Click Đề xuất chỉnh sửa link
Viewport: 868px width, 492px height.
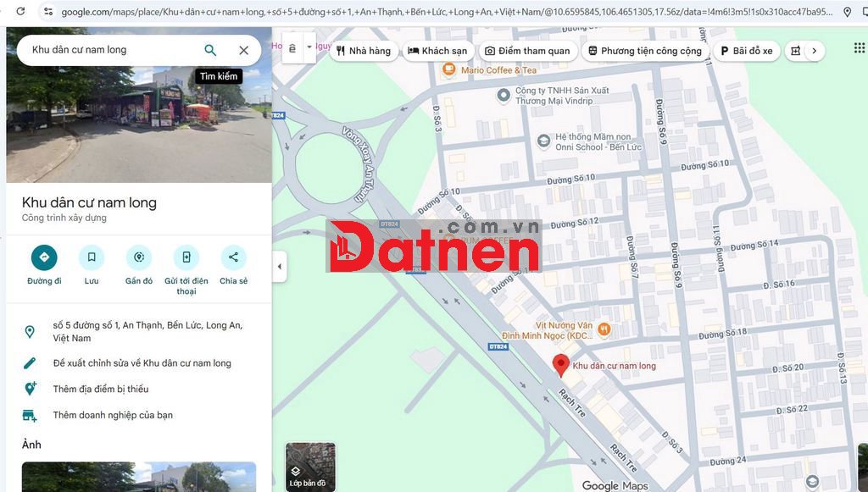[x=142, y=363]
